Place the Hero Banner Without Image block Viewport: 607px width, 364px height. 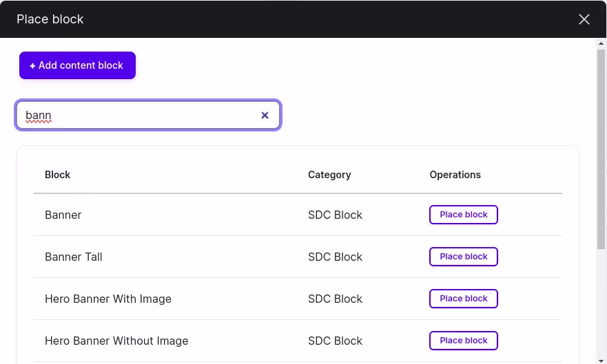(x=464, y=341)
